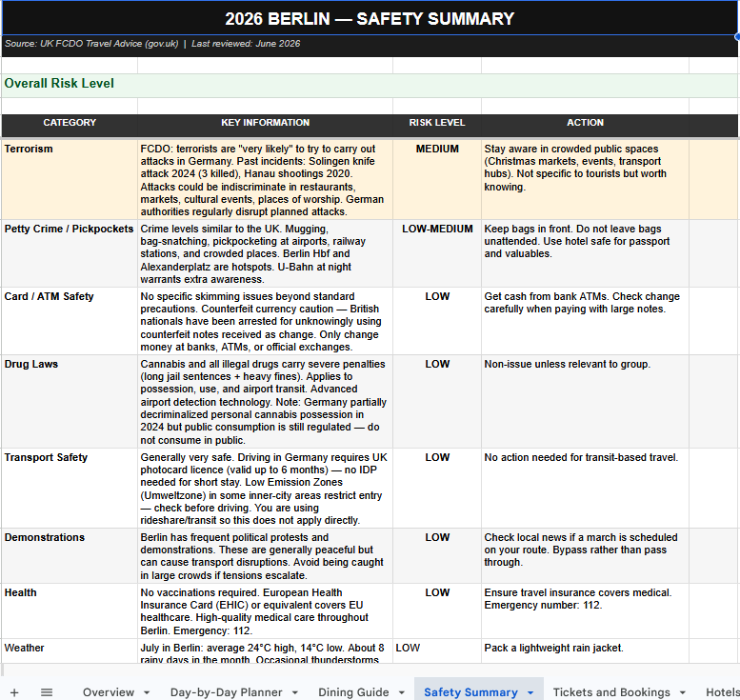Open Tickets and Bookings tab arrow
The image size is (740, 700).
tap(683, 692)
